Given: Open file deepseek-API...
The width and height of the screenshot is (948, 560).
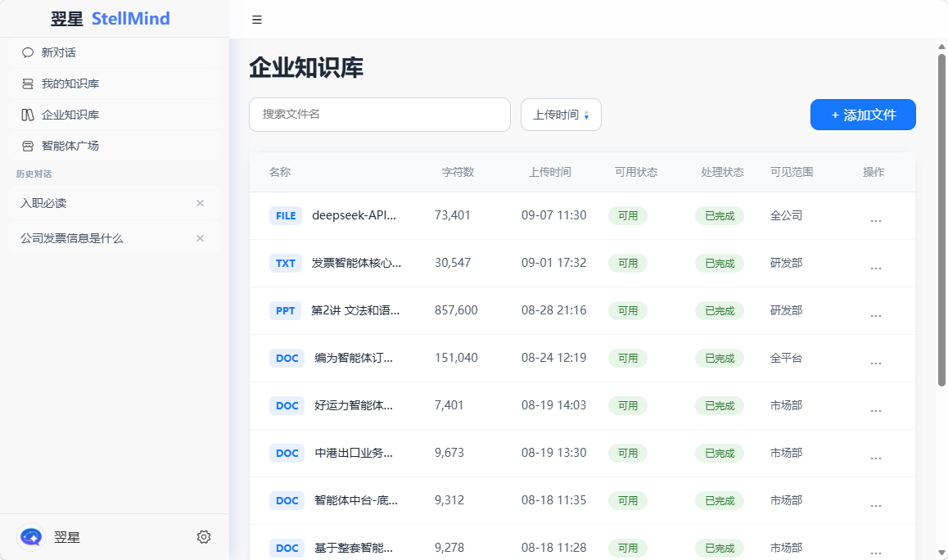Looking at the screenshot, I should click(354, 215).
